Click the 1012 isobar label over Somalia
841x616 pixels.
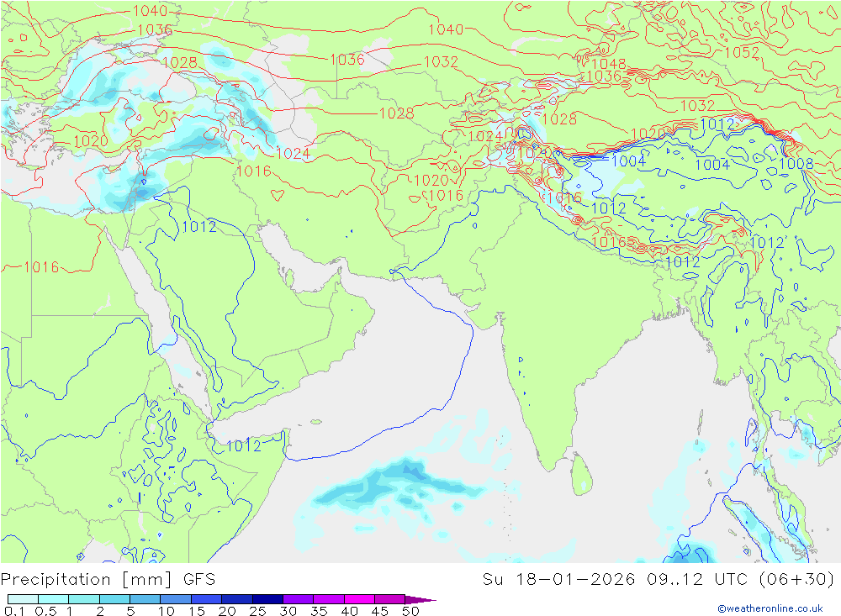pos(244,445)
